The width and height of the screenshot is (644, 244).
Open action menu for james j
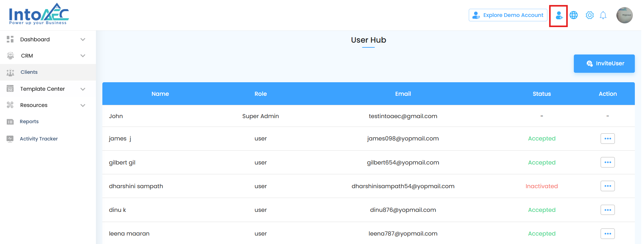[x=607, y=138]
